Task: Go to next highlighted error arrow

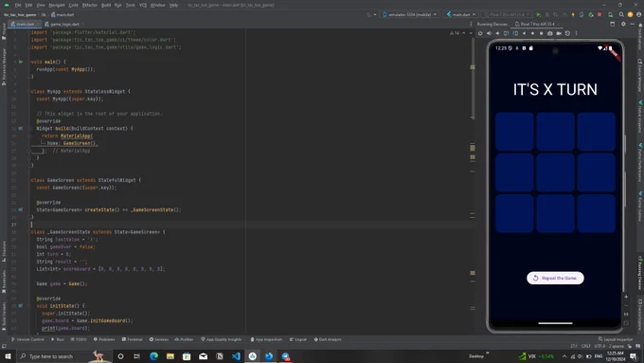Action: click(471, 33)
